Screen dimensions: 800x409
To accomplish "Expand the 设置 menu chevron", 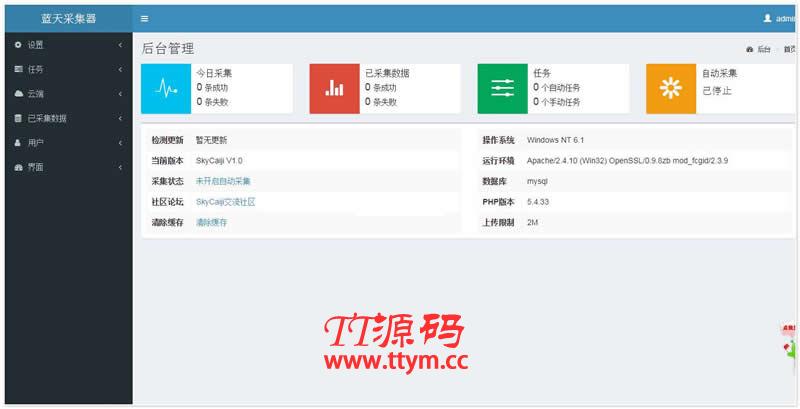I will pyautogui.click(x=120, y=45).
